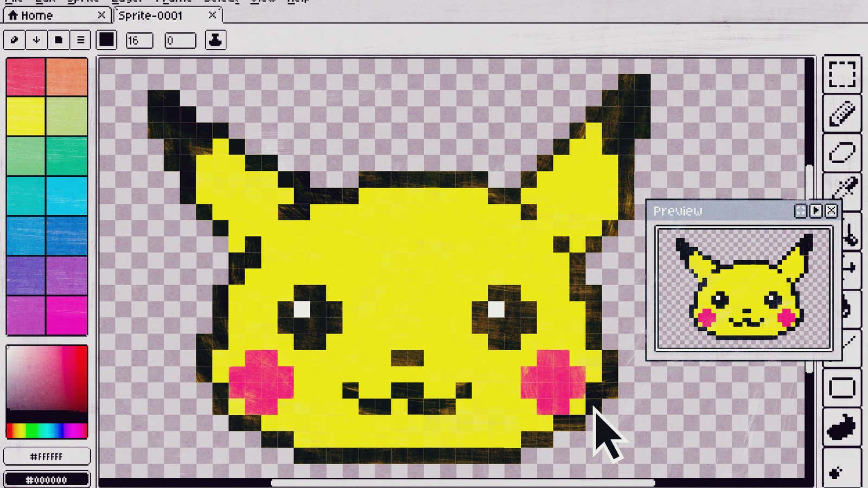Image resolution: width=868 pixels, height=488 pixels.
Task: Close the Sprite-0001 tab
Action: coord(213,15)
